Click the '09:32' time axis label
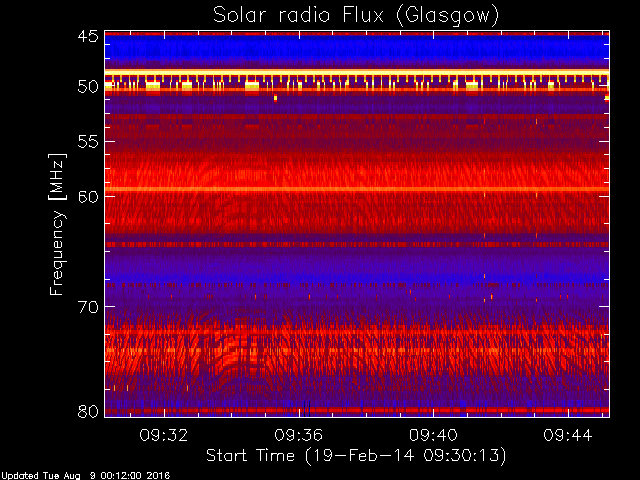 click(x=164, y=435)
